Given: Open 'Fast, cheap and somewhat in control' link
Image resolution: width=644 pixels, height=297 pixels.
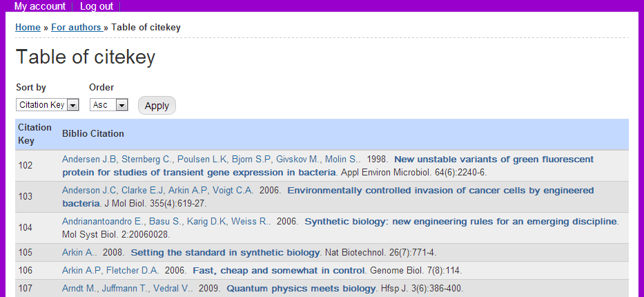Looking at the screenshot, I should 278,270.
